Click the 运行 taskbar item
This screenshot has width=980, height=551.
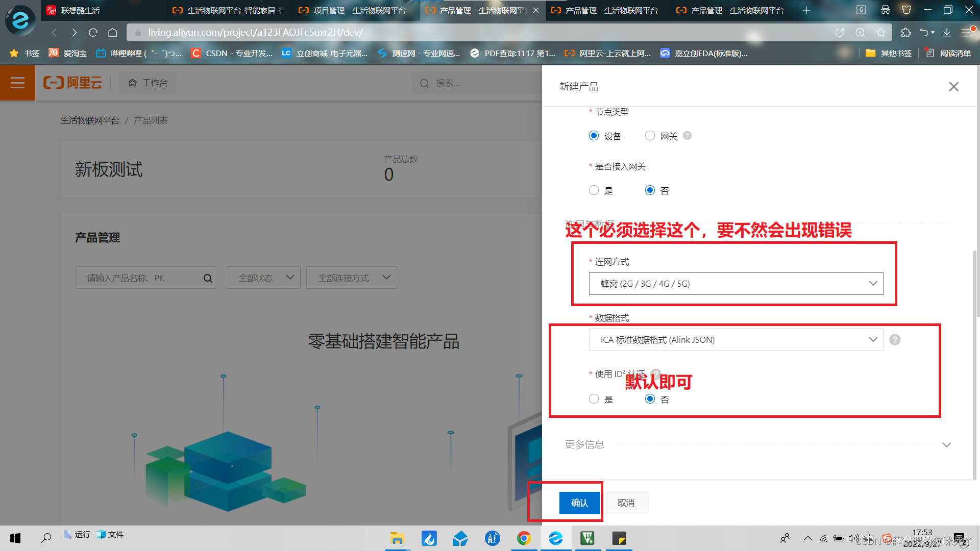point(78,534)
